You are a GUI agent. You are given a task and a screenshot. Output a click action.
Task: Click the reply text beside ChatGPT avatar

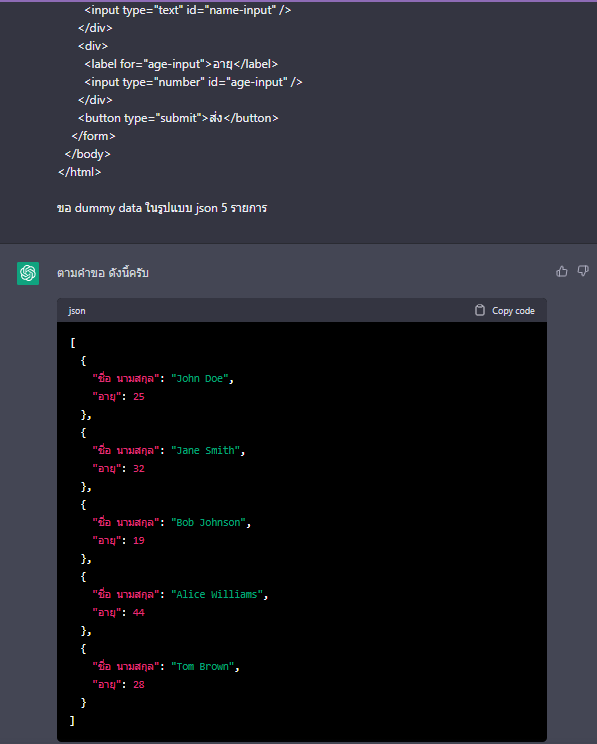click(x=103, y=273)
